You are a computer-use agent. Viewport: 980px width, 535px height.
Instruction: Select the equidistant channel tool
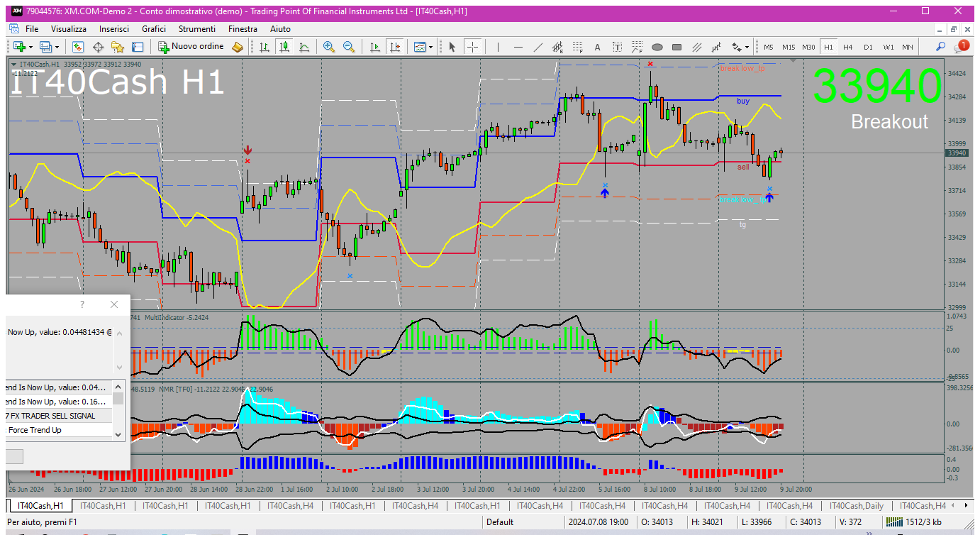point(558,47)
